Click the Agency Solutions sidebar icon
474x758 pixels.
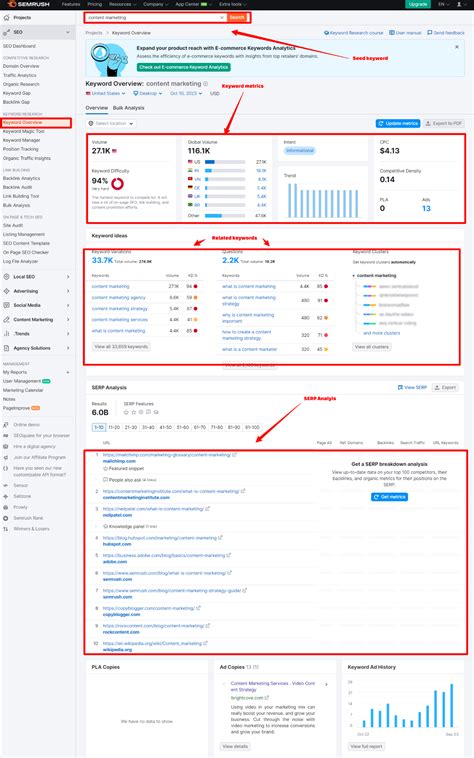pos(6,348)
